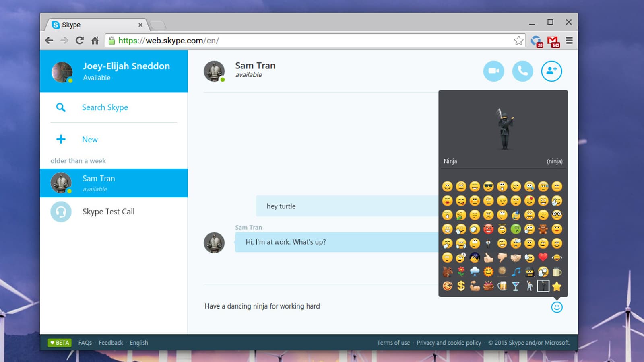Open the FAQs link

click(85, 343)
